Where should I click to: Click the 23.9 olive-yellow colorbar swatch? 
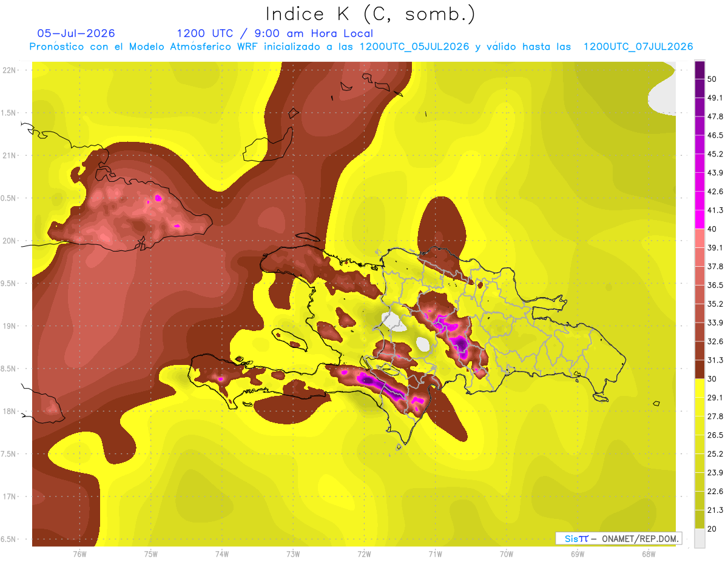click(x=699, y=463)
